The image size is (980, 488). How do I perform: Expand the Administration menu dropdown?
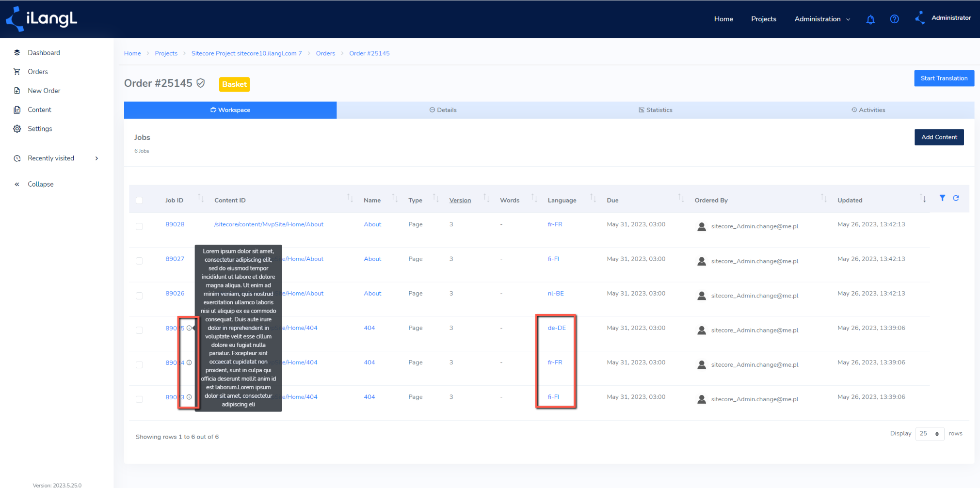pyautogui.click(x=822, y=19)
